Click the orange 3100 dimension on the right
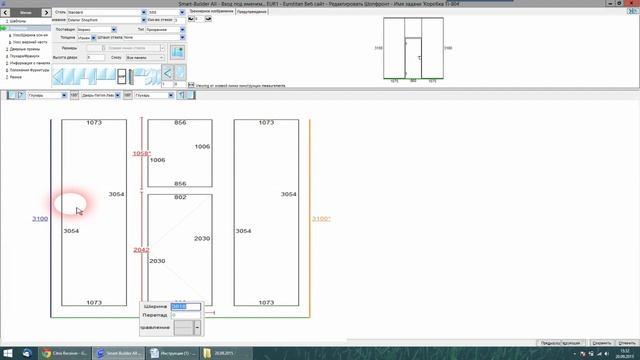640x360 pixels. (321, 219)
